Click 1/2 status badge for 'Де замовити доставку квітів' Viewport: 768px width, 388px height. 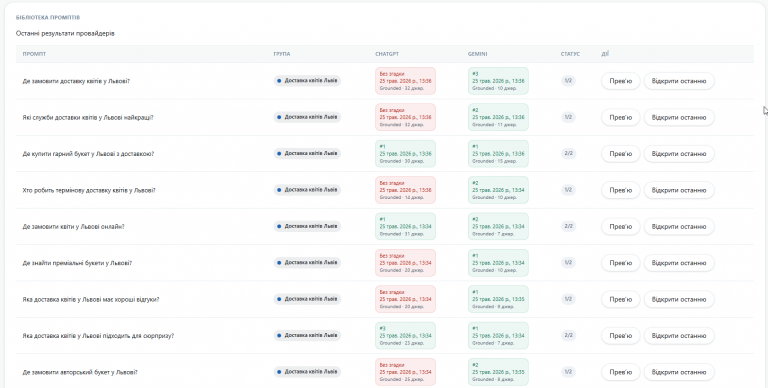tap(568, 80)
